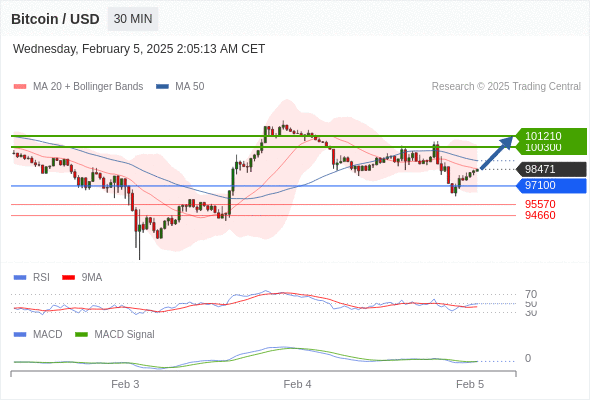The width and height of the screenshot is (590, 400).
Task: Click the MA 20 + Bollinger Bands red swatch
Action: pos(20,87)
